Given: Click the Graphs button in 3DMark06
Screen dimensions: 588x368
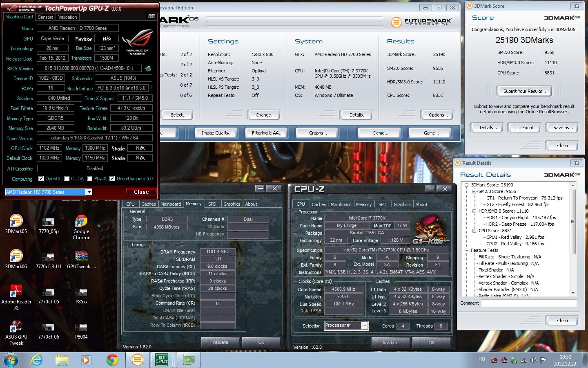Looking at the screenshot, I should [318, 133].
